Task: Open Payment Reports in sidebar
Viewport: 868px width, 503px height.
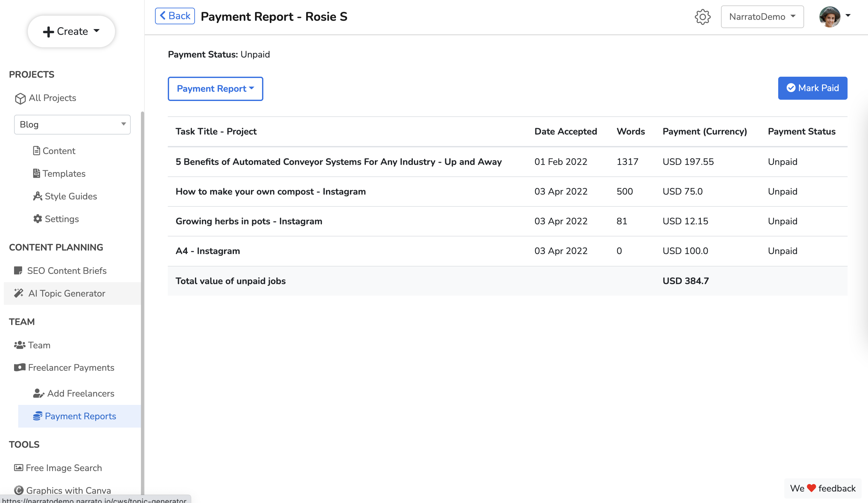Action: [81, 416]
